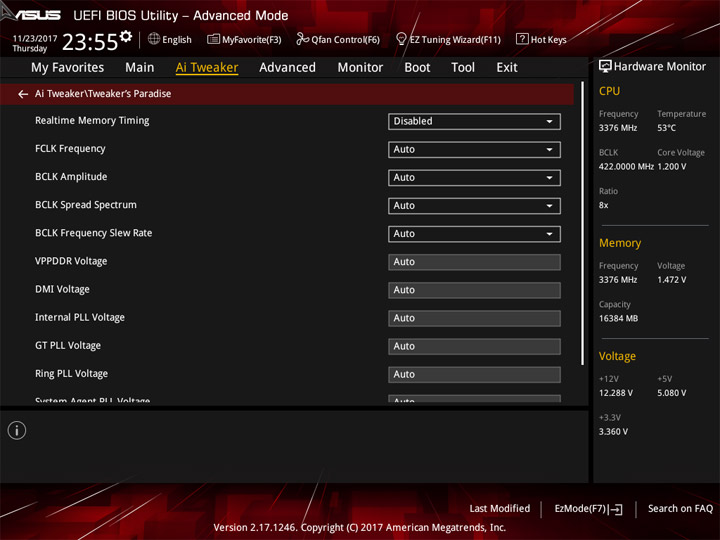Click the DMI Voltage value field
This screenshot has width=720, height=540.
[x=474, y=290]
